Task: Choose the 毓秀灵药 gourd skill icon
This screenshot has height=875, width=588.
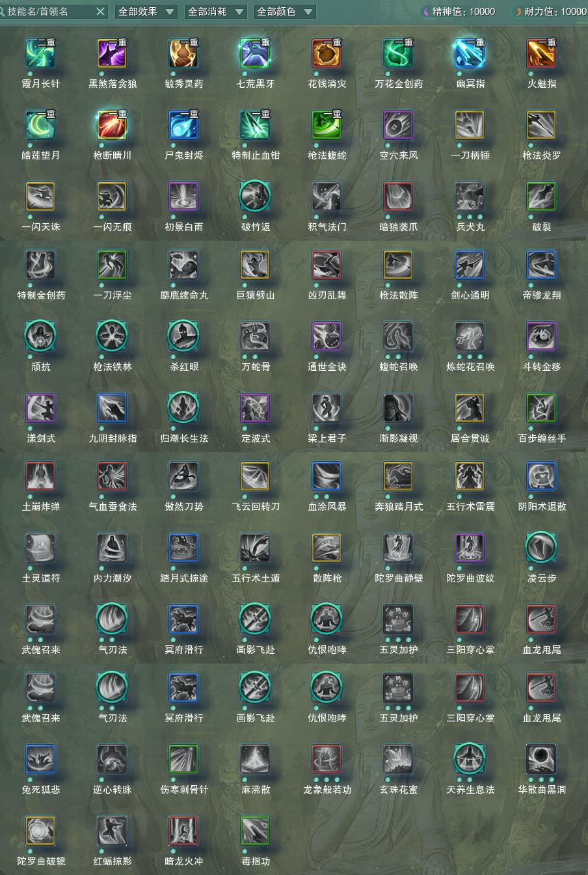Action: [x=184, y=54]
